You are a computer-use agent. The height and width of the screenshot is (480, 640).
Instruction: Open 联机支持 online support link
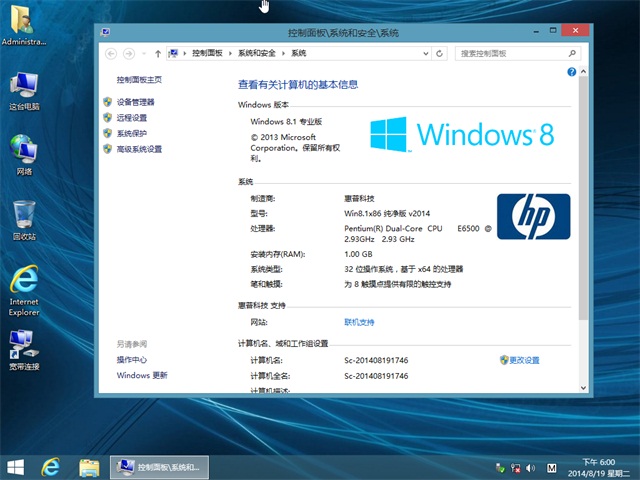(x=359, y=322)
